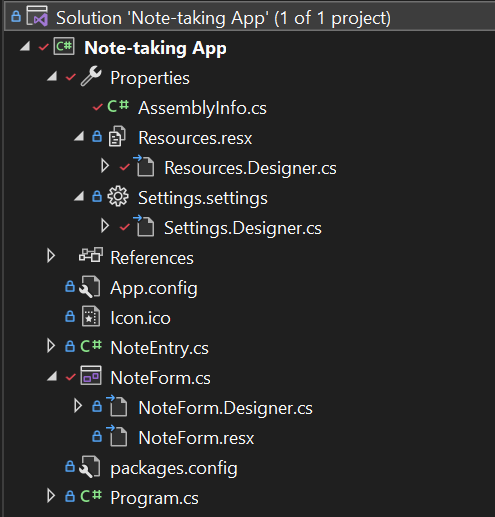This screenshot has width=495, height=517.
Task: Expand the NoteEntry.cs node
Action: click(x=51, y=346)
